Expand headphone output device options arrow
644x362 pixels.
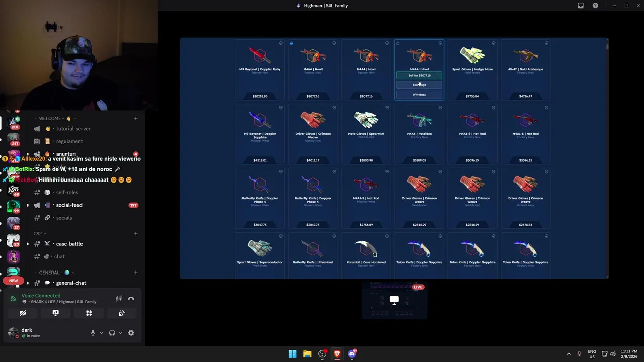click(x=120, y=333)
